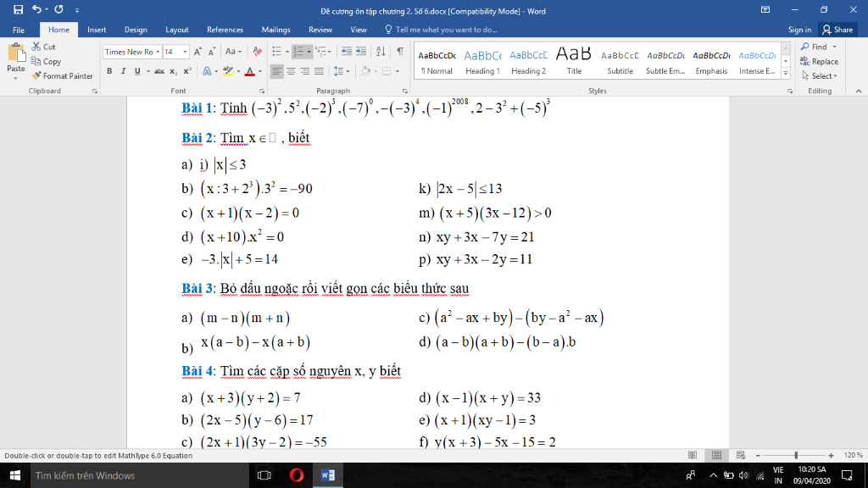Open Customize Quick Access Toolbar dropdown
The image size is (868, 488).
click(x=77, y=10)
